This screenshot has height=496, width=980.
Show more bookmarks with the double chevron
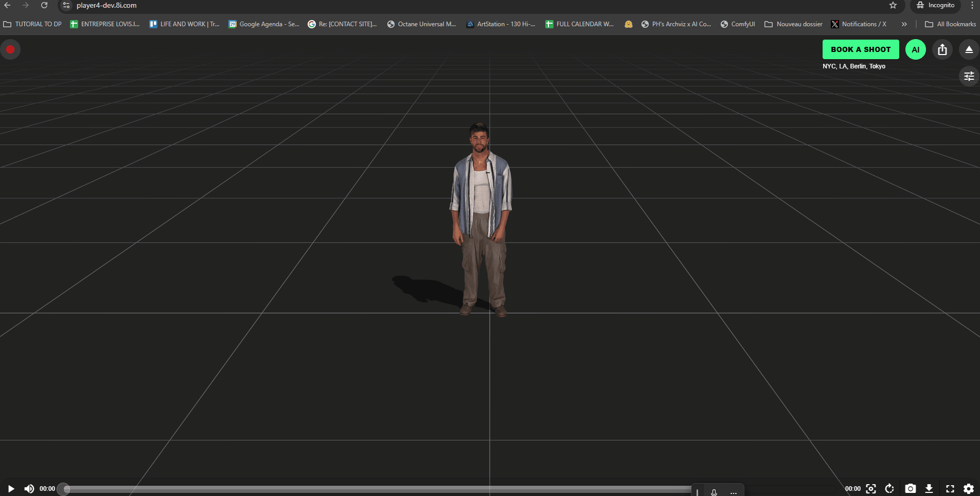tap(904, 24)
